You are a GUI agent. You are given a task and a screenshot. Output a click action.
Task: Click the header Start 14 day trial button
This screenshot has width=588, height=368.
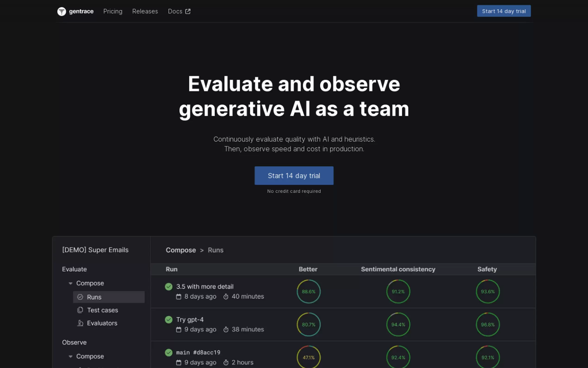point(504,11)
